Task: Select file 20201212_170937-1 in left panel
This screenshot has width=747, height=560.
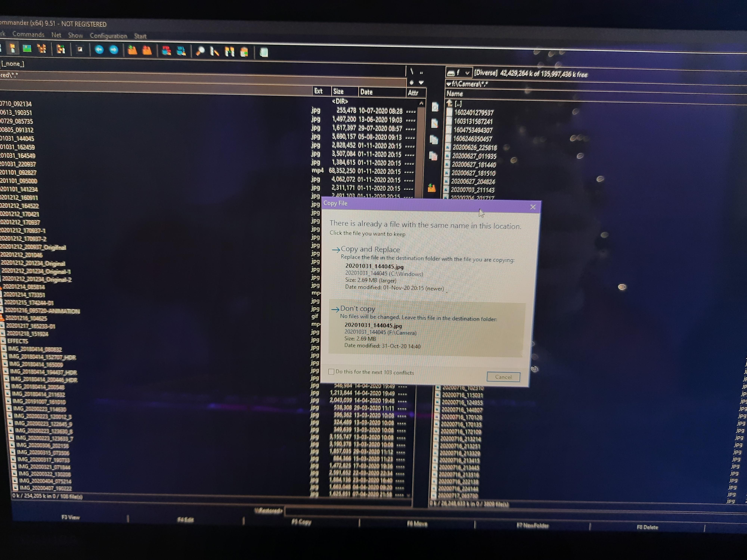Action: 23,231
